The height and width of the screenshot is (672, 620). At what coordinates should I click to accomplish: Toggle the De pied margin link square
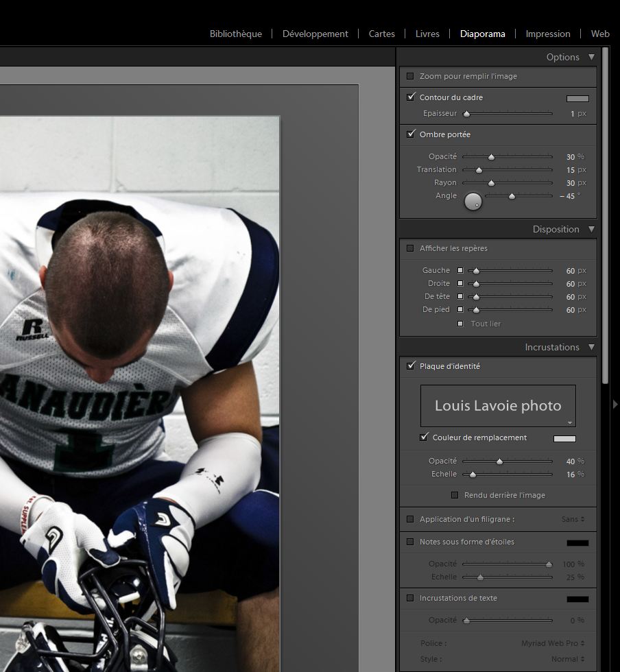coord(460,310)
